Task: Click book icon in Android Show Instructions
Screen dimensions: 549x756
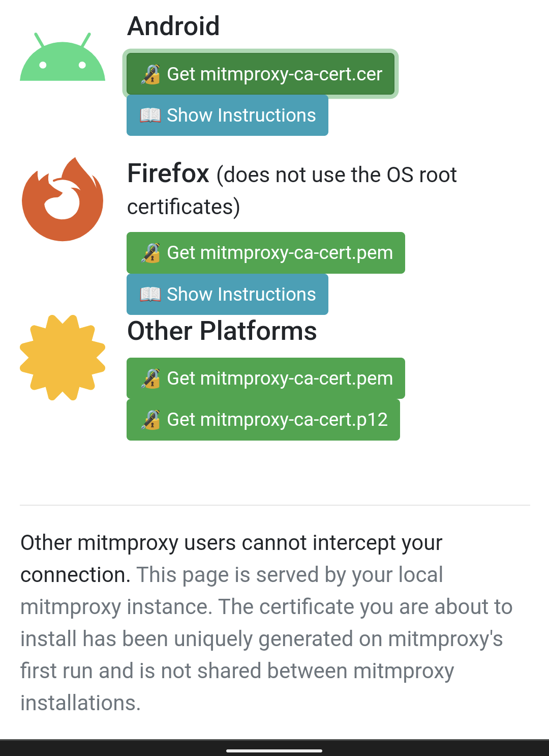Action: point(150,115)
